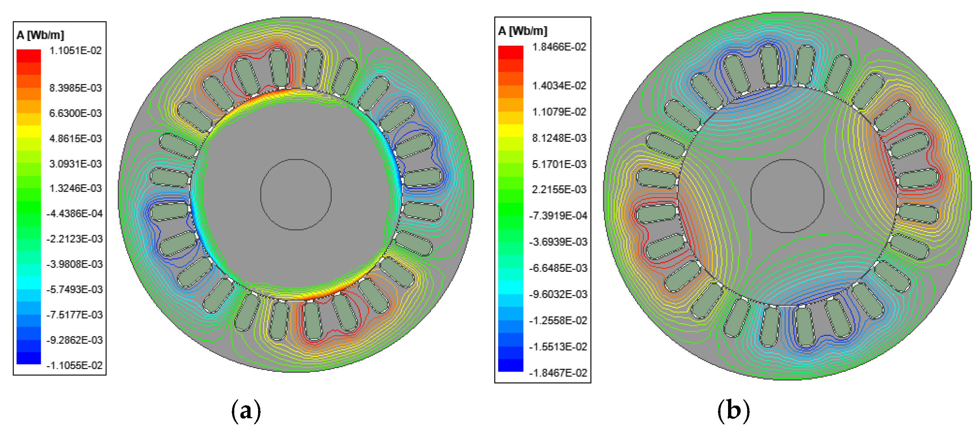The width and height of the screenshot is (980, 433).
Task: Select the 1.8466E-02 label in right legend
Action: (559, 47)
